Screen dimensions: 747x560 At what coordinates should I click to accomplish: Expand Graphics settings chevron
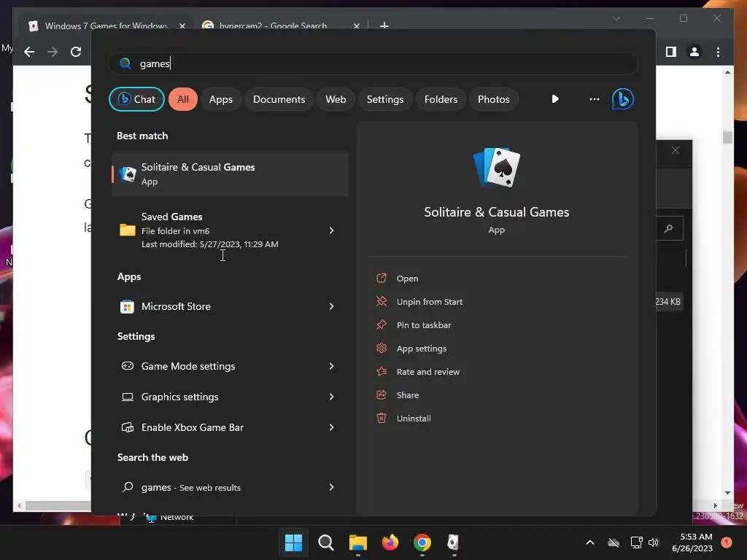pos(332,397)
